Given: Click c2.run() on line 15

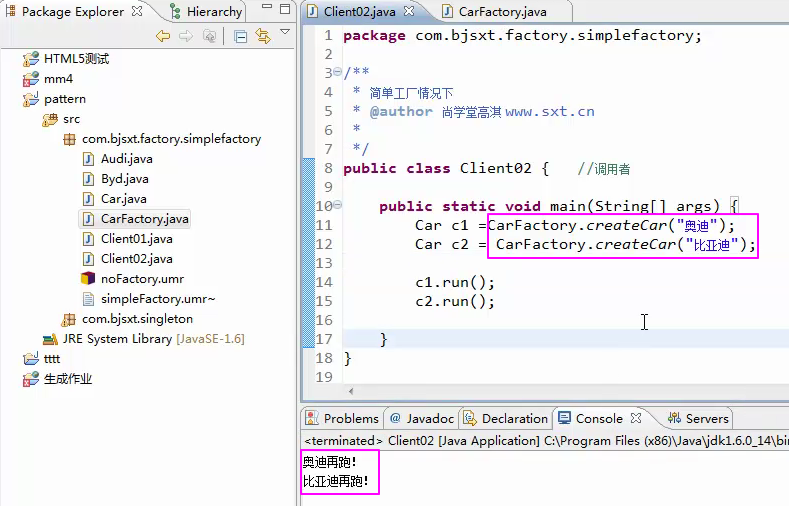Looking at the screenshot, I should click(x=455, y=301).
